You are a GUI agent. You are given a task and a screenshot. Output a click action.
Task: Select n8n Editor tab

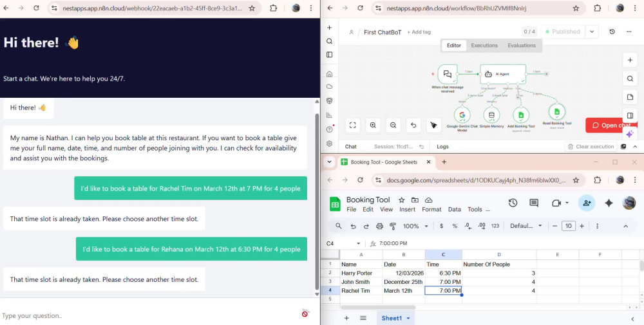point(454,46)
